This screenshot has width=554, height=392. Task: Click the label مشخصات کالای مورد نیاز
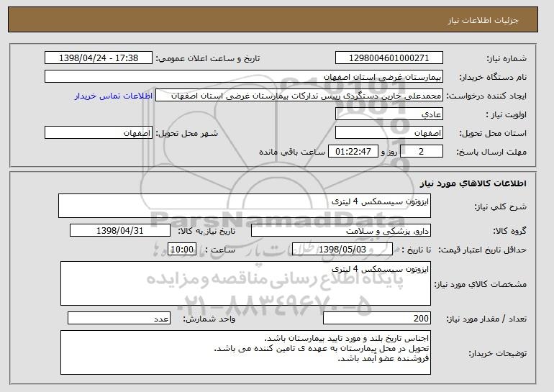[x=480, y=284]
